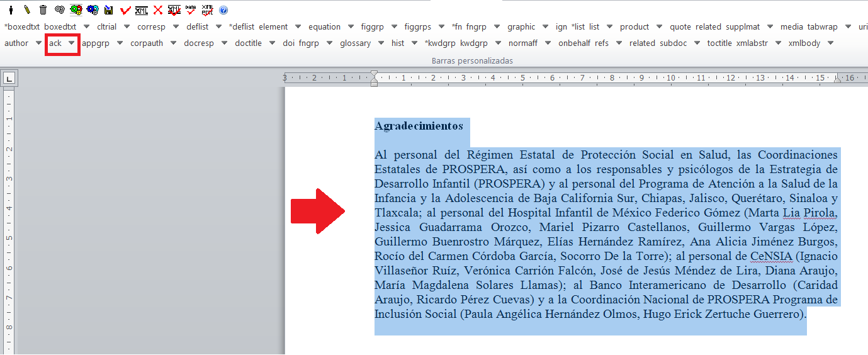Click the Agradecimientos heading in the document
The image size is (868, 355).
419,126
